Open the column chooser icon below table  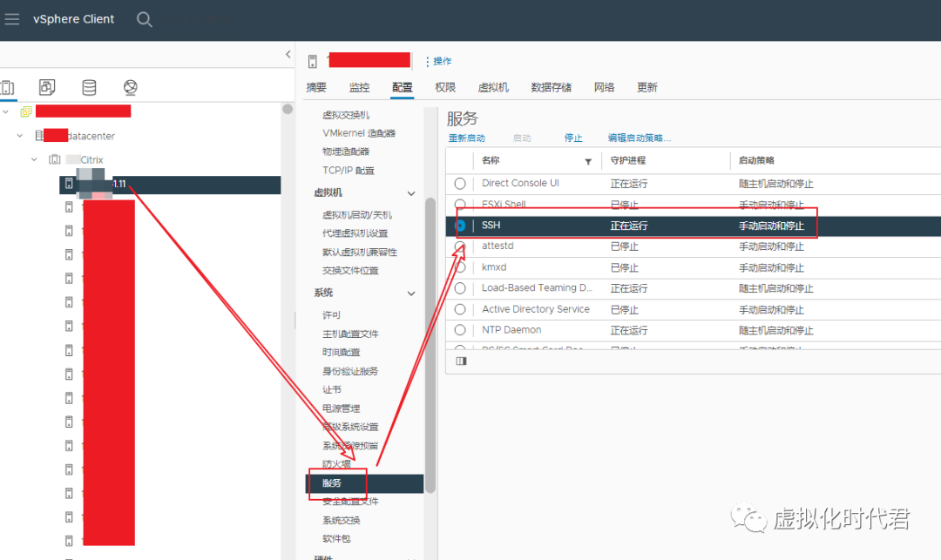coord(461,361)
